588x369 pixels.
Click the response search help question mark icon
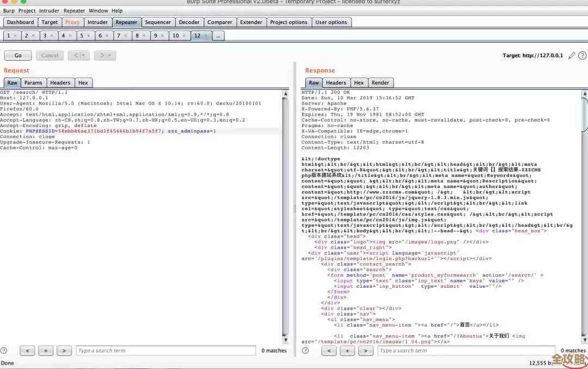tap(305, 350)
